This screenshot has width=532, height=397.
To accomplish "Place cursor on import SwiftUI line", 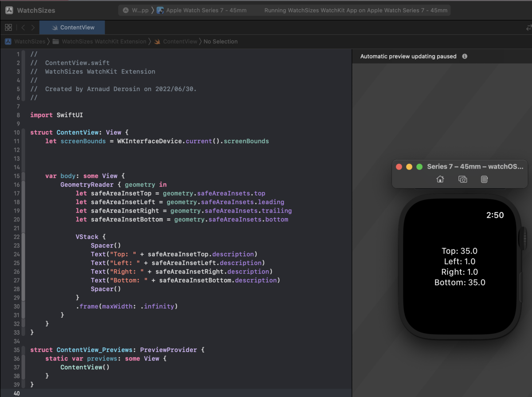I will tap(56, 115).
